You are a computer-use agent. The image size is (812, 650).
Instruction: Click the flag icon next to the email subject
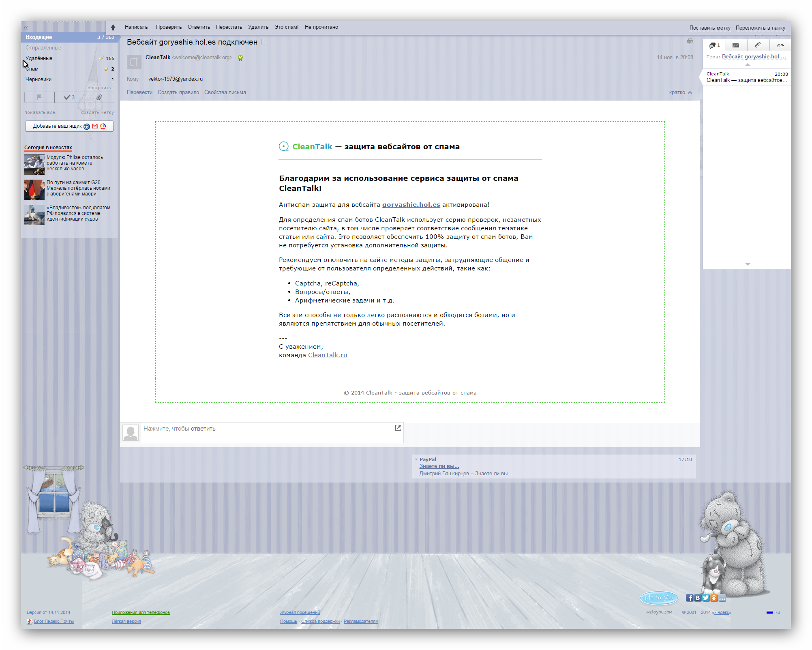264,42
